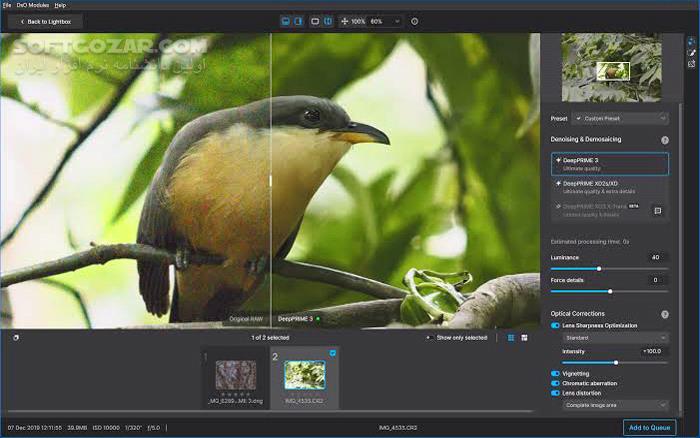Image resolution: width=700 pixels, height=438 pixels.
Task: Click the first icon in right edge strip
Action: point(692,42)
